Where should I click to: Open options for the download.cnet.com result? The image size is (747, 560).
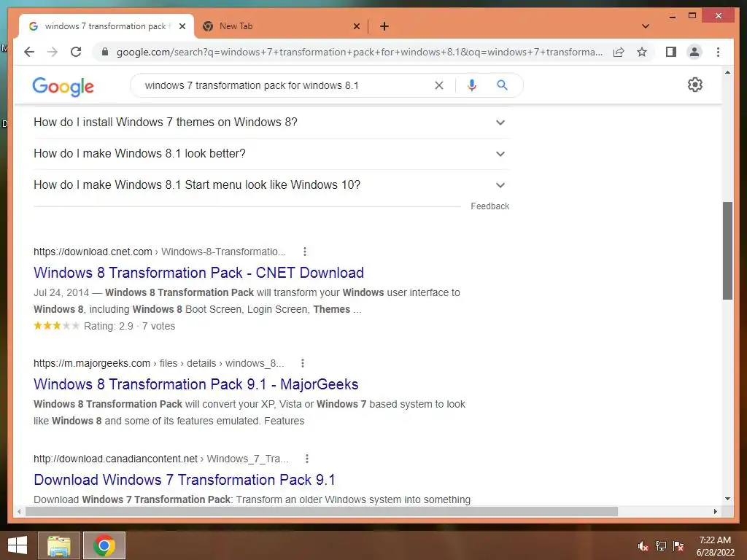[305, 252]
